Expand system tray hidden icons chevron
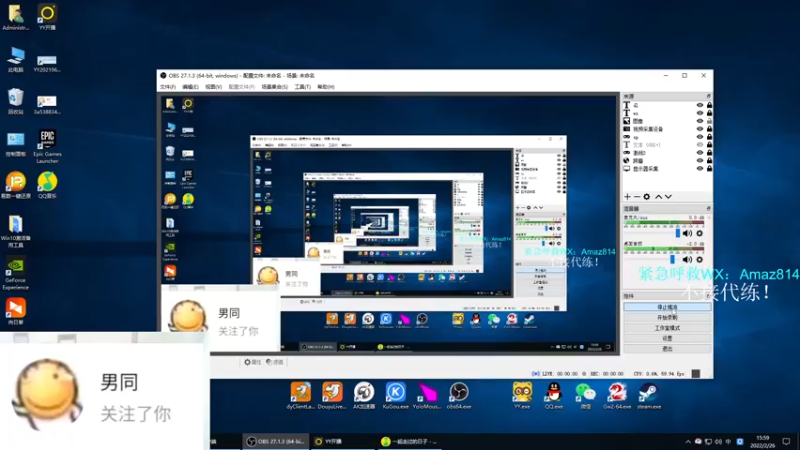The image size is (800, 450). (688, 442)
